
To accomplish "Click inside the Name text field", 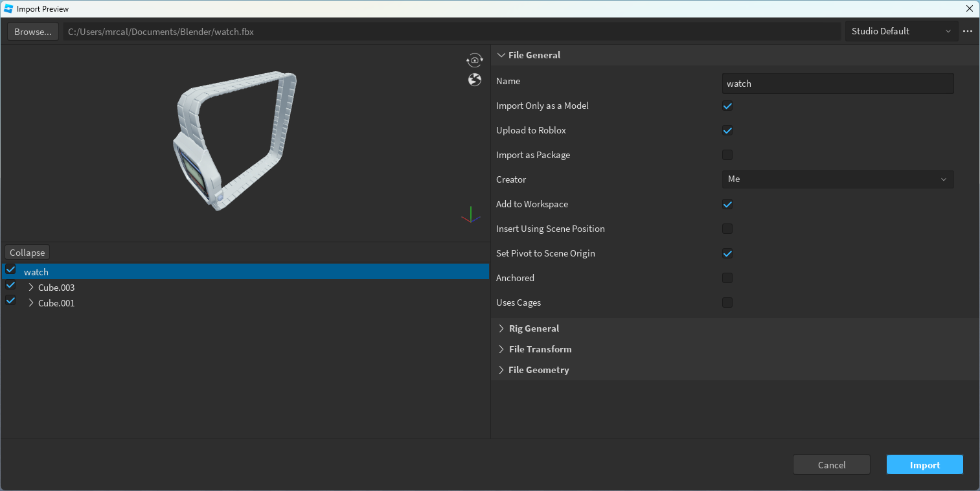I will click(x=837, y=84).
